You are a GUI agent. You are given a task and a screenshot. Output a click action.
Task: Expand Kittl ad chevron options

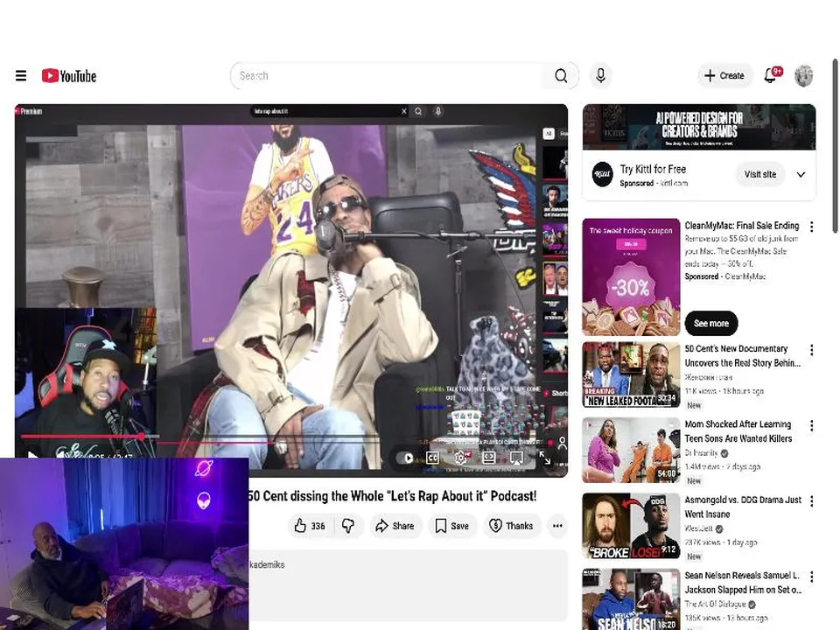[801, 175]
